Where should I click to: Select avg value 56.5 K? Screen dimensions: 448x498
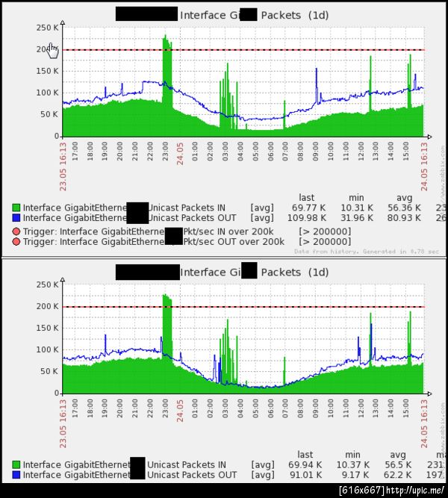398,465
